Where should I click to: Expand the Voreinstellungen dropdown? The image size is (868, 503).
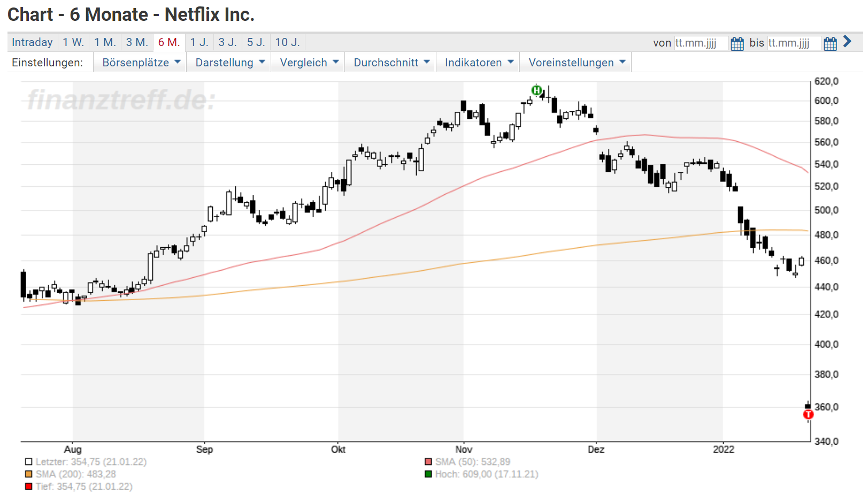pyautogui.click(x=577, y=63)
